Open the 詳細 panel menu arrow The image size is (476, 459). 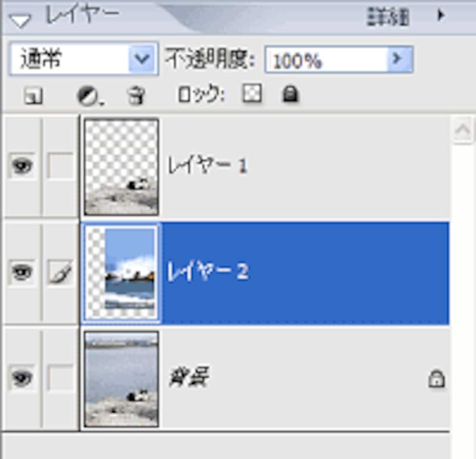(x=440, y=15)
